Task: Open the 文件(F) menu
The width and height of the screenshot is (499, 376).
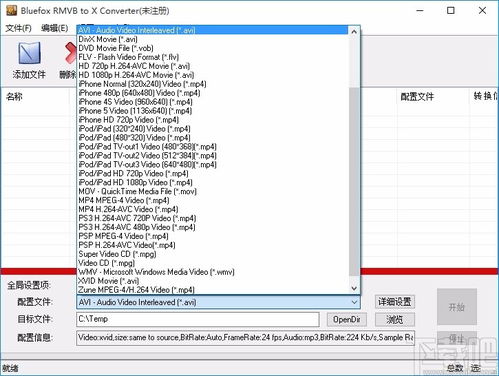Action: 19,28
